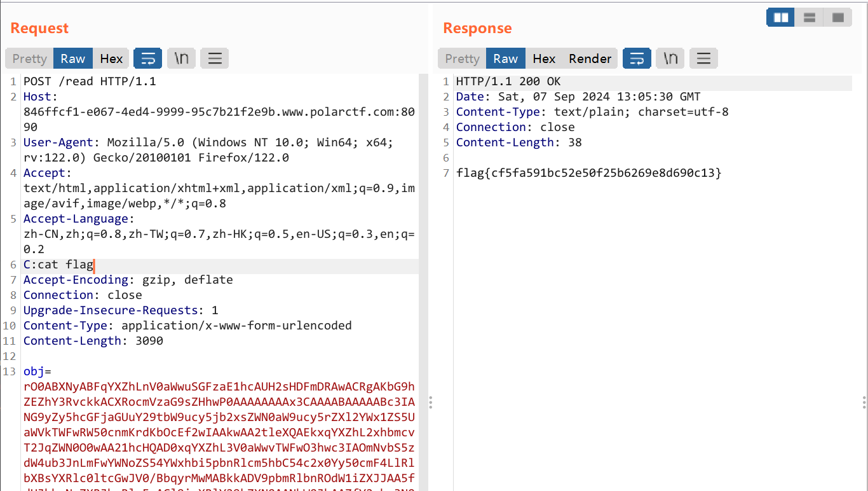The width and height of the screenshot is (868, 491).
Task: Click the Response panel title
Action: [x=477, y=28]
